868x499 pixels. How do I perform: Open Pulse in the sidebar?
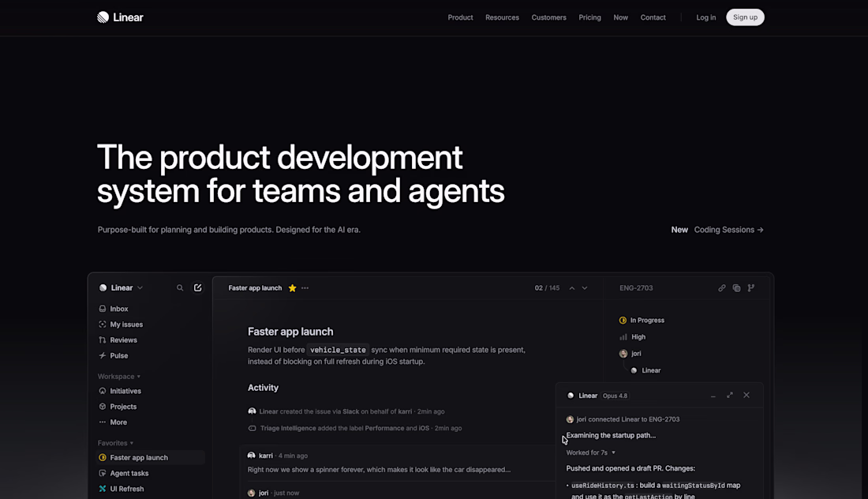(x=149, y=355)
